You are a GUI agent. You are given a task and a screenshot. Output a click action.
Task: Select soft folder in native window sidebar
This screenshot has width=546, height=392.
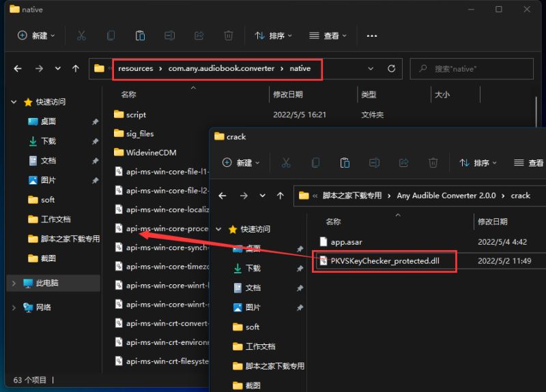(41, 200)
